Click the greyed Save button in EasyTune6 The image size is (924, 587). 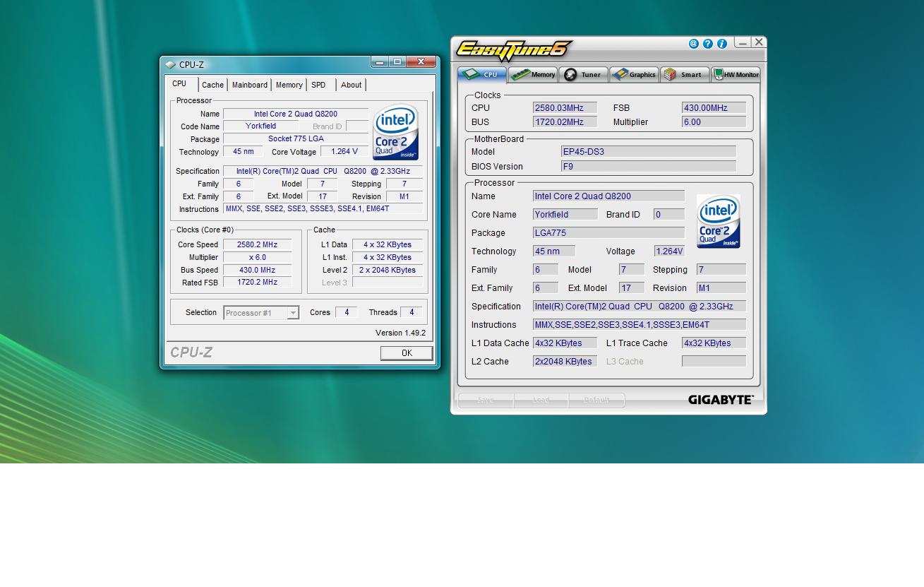tap(486, 401)
